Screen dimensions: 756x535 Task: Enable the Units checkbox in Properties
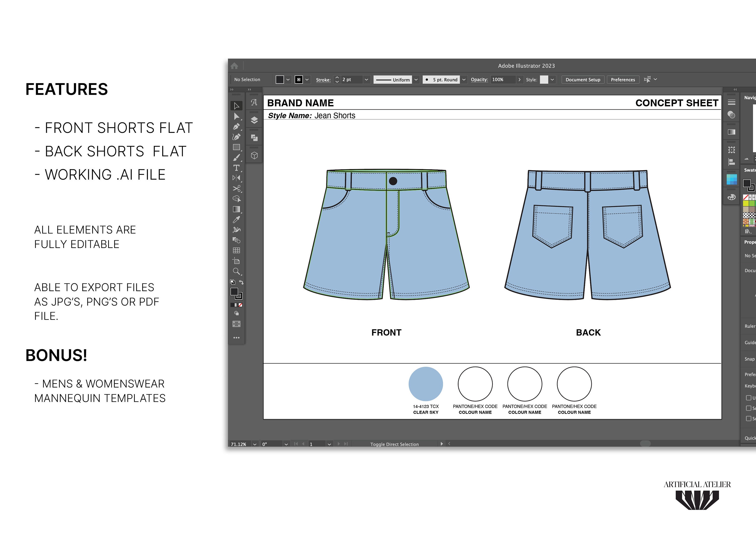748,398
